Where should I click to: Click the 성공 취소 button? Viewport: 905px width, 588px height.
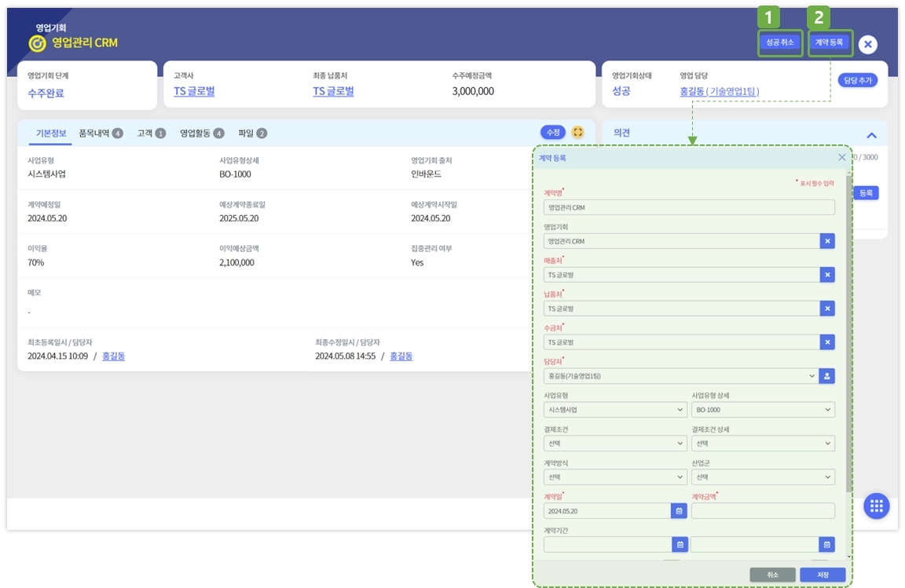coord(780,42)
